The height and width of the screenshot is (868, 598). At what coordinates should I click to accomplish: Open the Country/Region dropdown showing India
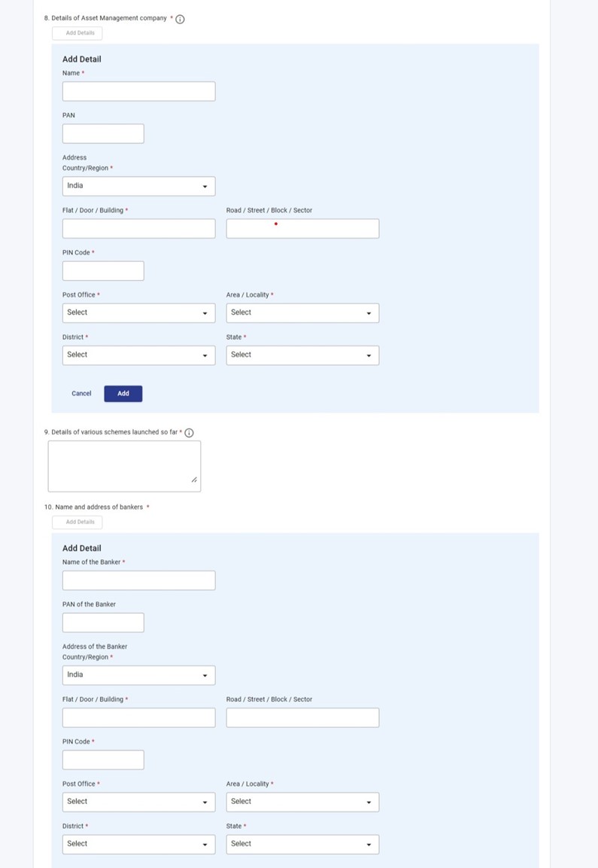click(x=138, y=186)
